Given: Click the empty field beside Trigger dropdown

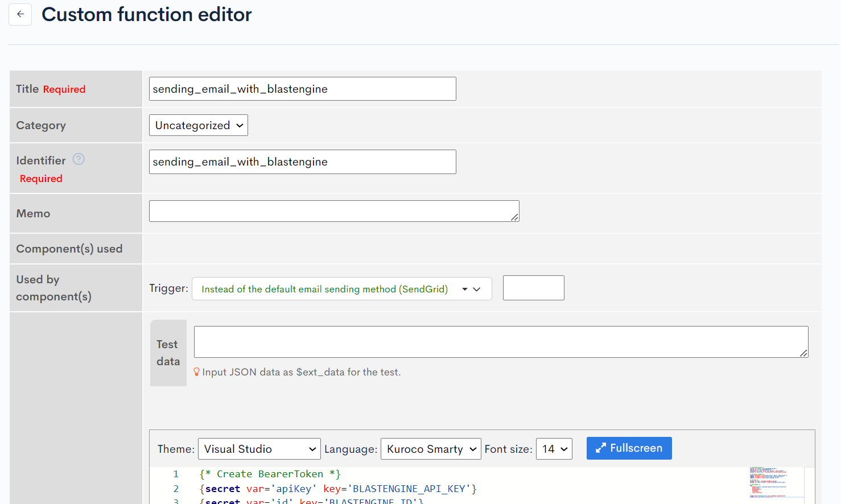Looking at the screenshot, I should [x=533, y=288].
